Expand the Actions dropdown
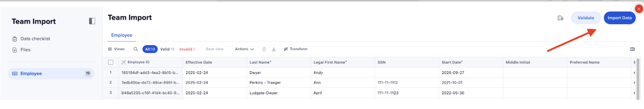Screen dimensions: 644x109 244,49
